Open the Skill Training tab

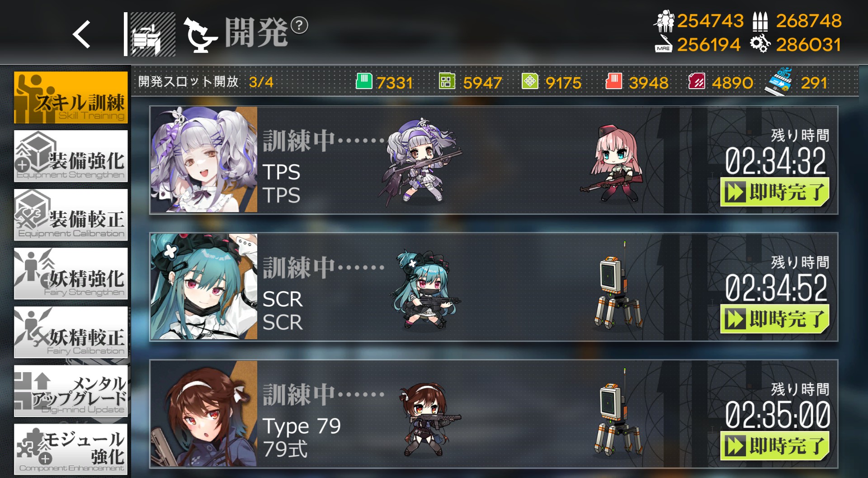(71, 97)
